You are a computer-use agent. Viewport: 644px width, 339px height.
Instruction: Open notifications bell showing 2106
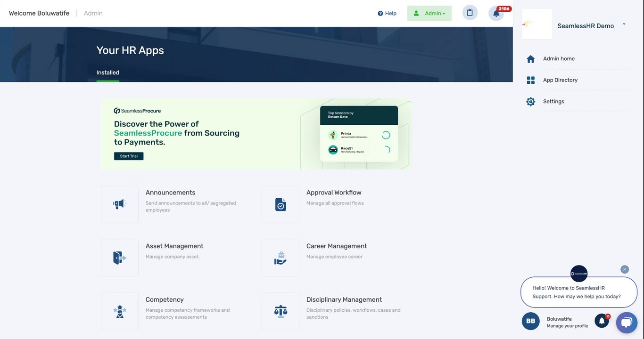coord(496,13)
